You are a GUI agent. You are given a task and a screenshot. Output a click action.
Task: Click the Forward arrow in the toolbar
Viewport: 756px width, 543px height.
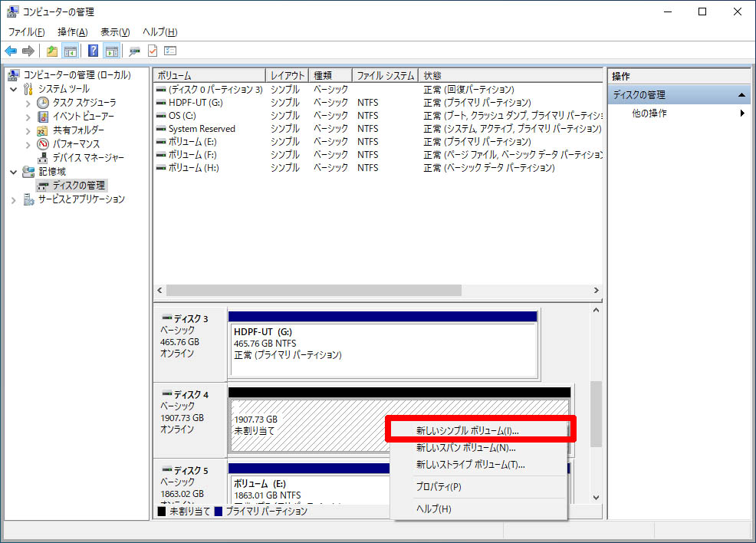pyautogui.click(x=28, y=51)
